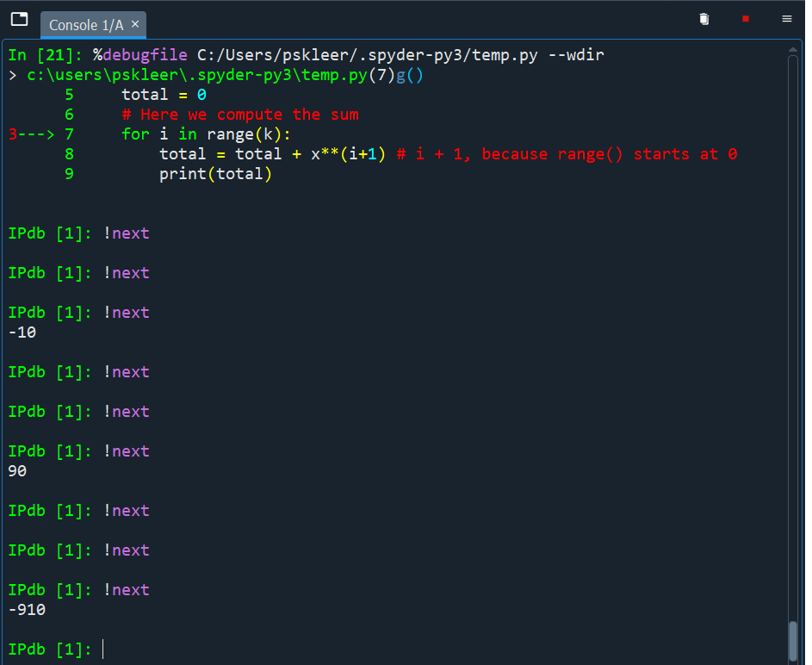The image size is (812, 665).
Task: Click the scrollbar up arrow in the console
Action: click(792, 50)
